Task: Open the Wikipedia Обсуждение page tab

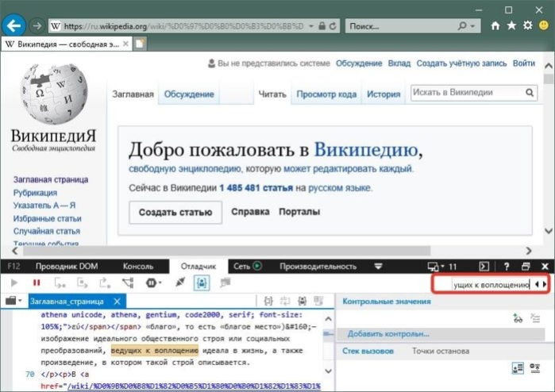Action: click(189, 94)
